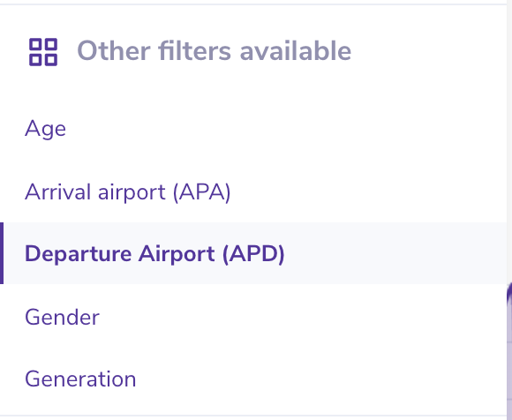Pick the Gender filter option

point(253,317)
